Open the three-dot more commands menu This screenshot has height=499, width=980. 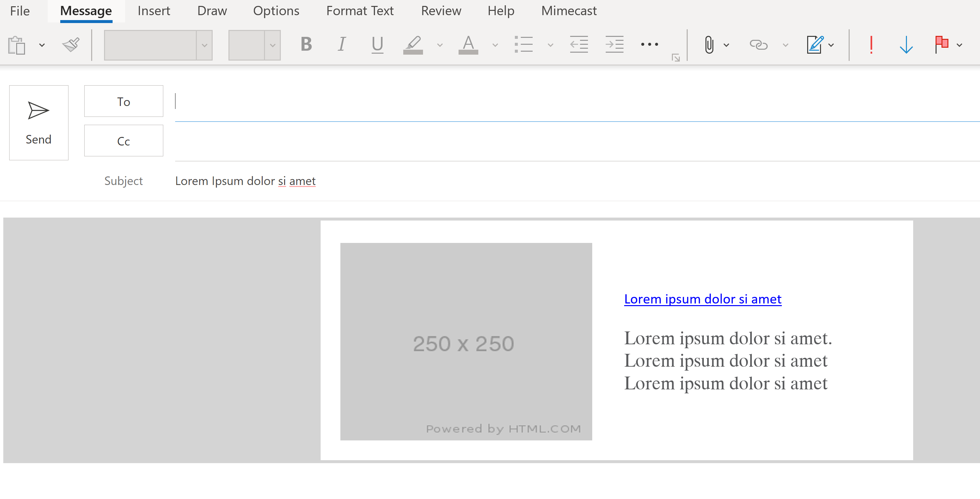pos(649,44)
